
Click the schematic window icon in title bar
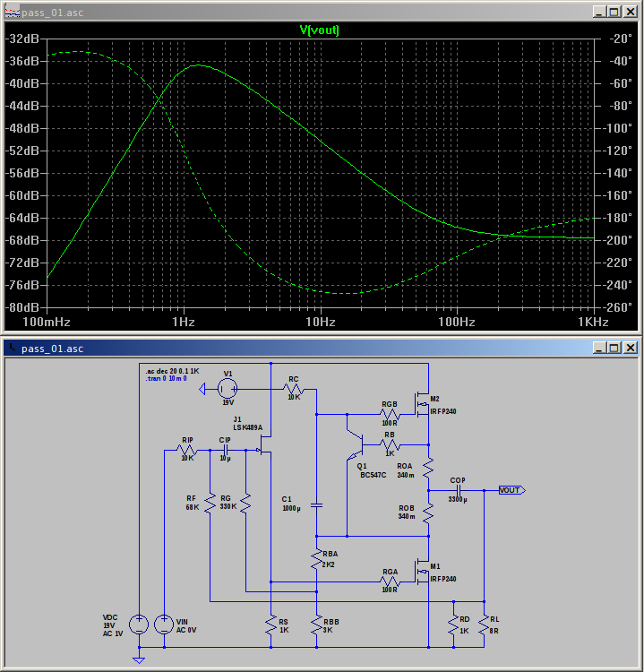pos(13,348)
